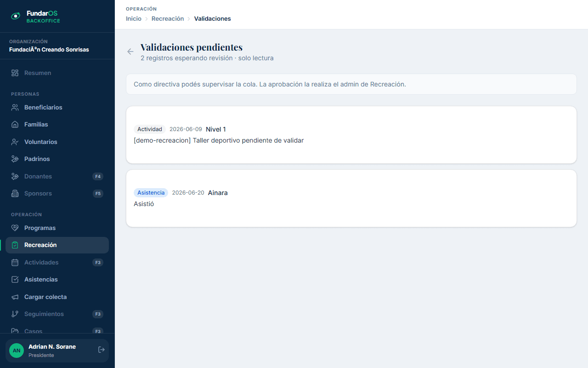This screenshot has height=368, width=588.
Task: Click the FundarOS eye logo icon
Action: pyautogui.click(x=16, y=16)
